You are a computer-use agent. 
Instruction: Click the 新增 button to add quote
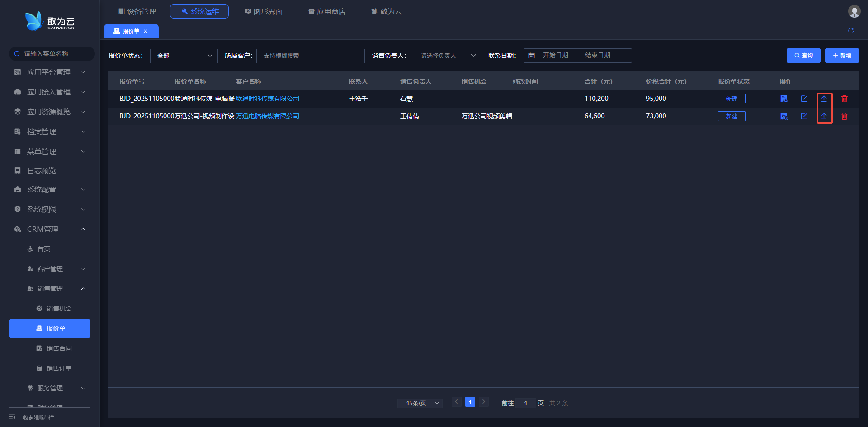842,56
